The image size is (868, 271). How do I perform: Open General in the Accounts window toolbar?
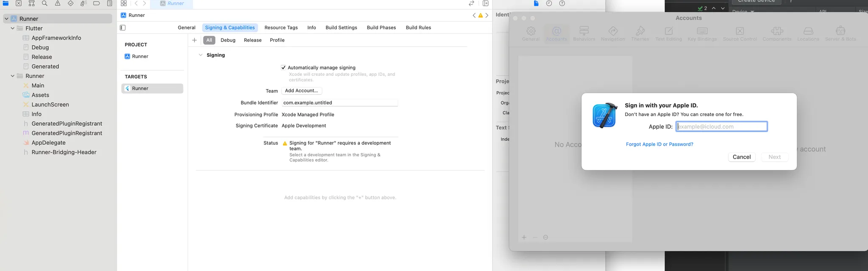tap(531, 34)
